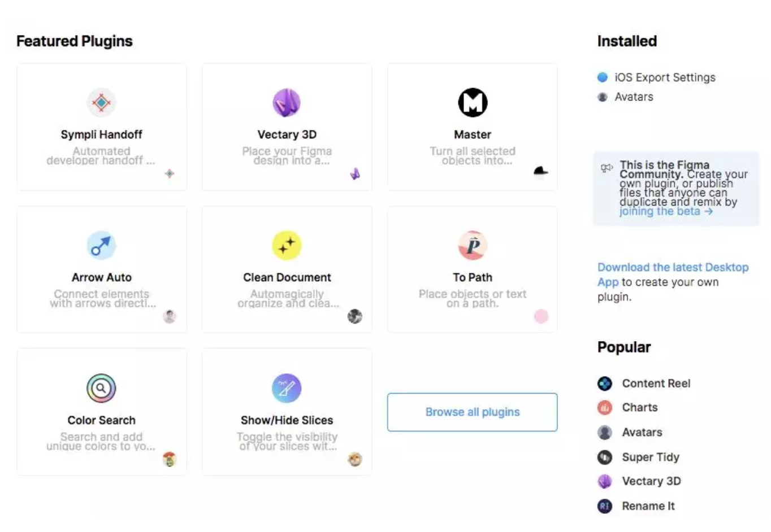This screenshot has width=771, height=532.
Task: Click the Color Search magnifier icon
Action: pos(101,389)
